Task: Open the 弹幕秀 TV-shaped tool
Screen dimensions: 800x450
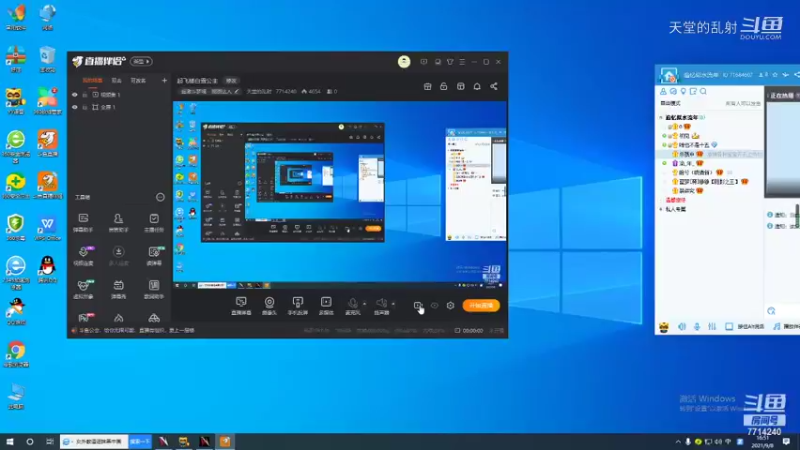Action: point(118,289)
